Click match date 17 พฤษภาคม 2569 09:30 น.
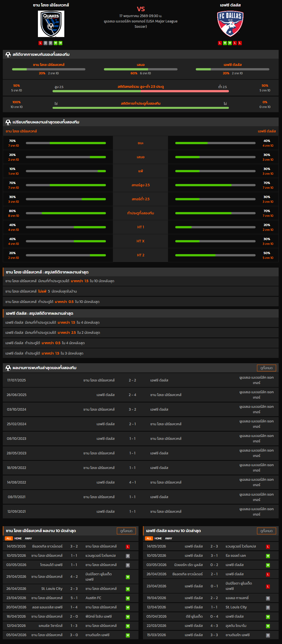The height and width of the screenshot is (644, 282). (x=141, y=16)
